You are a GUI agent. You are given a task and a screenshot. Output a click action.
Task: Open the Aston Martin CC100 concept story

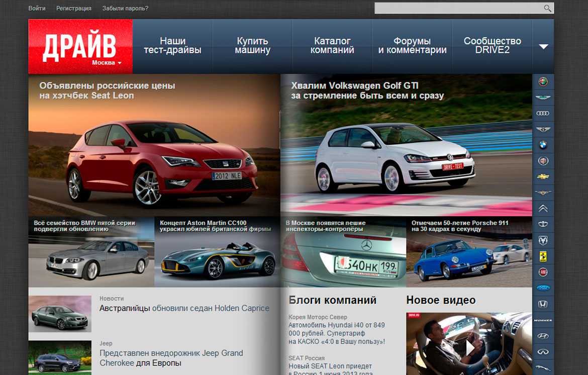point(217,252)
